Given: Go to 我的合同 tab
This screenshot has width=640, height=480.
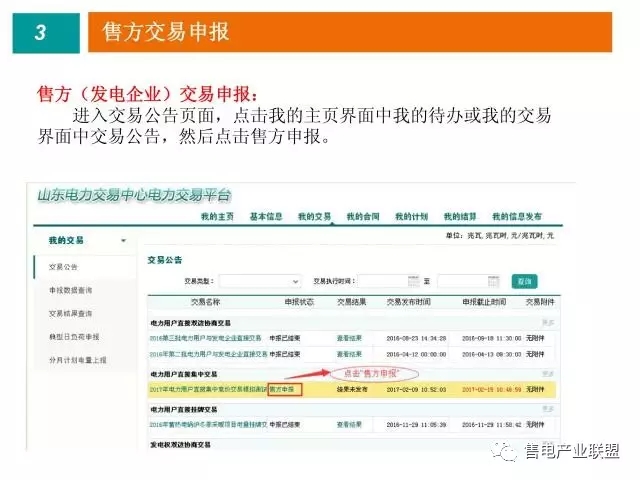Looking at the screenshot, I should tap(363, 216).
